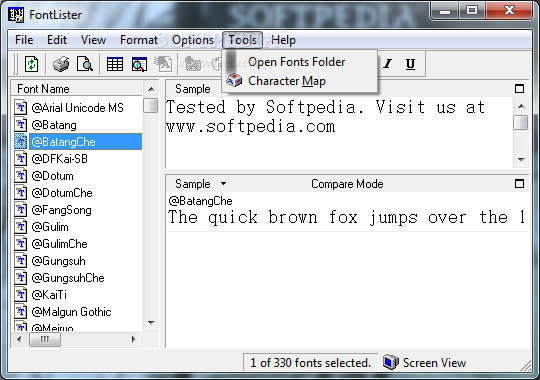Viewport: 540px width, 380px height.
Task: Select the @DotumChe font row
Action: coord(62,193)
